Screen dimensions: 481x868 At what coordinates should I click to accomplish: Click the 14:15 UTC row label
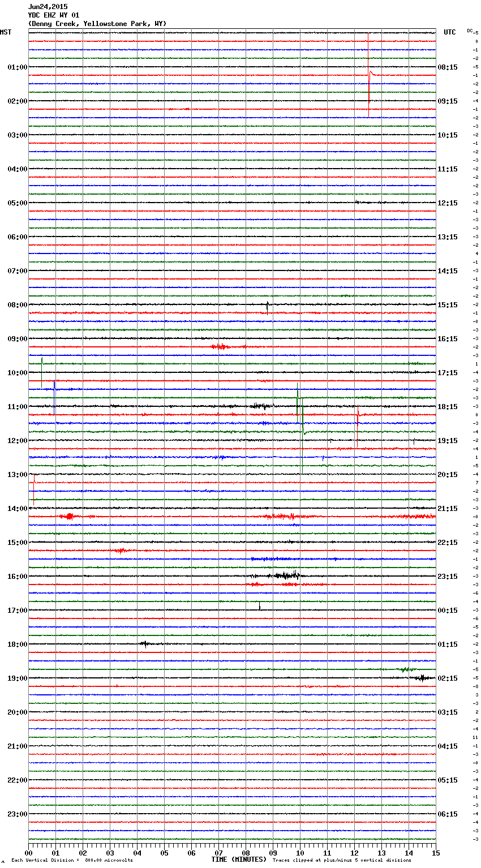click(448, 270)
